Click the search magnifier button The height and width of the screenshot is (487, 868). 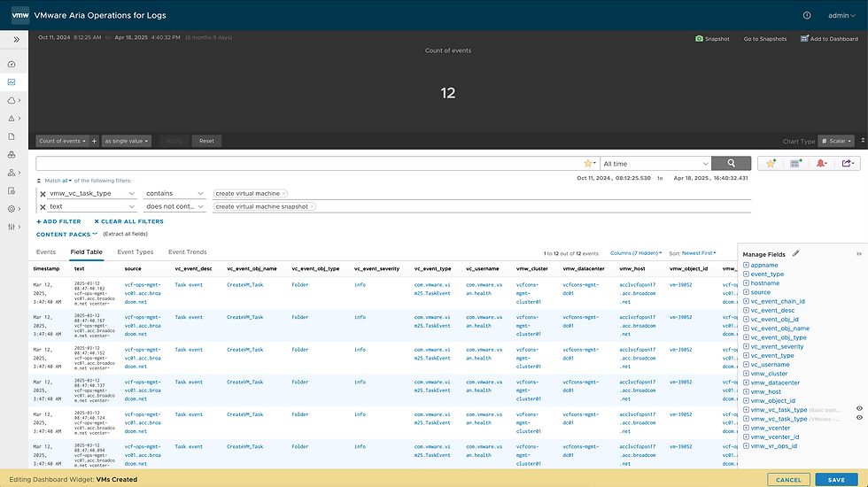731,163
